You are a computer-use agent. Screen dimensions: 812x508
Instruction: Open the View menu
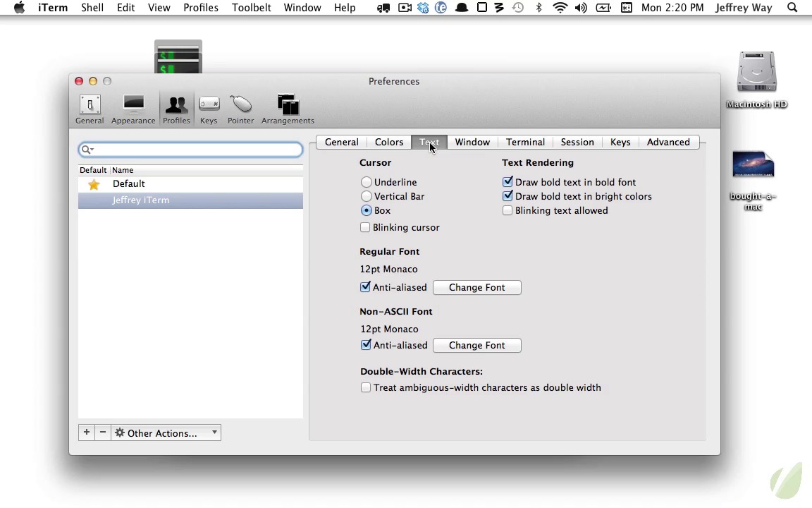tap(159, 8)
